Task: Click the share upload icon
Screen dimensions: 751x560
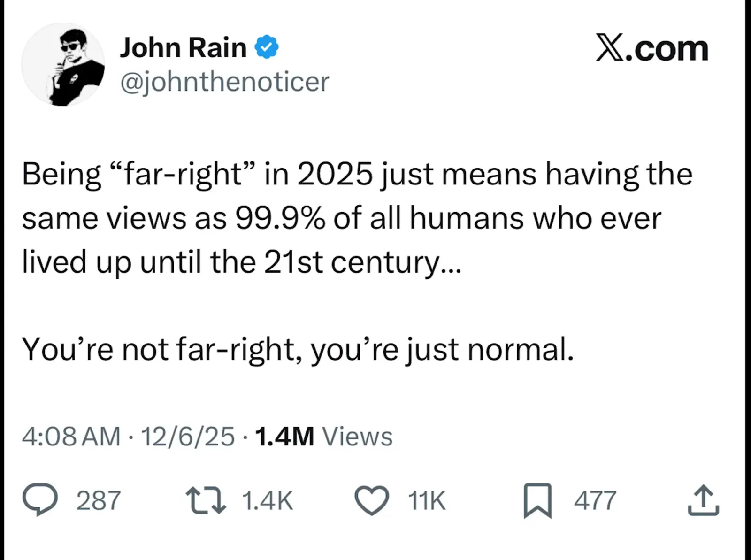Action: tap(703, 500)
